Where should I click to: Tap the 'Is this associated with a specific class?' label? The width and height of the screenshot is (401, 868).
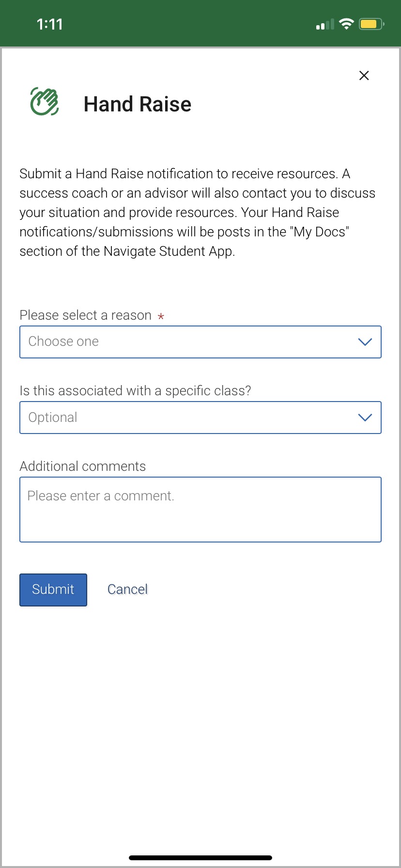click(x=136, y=391)
